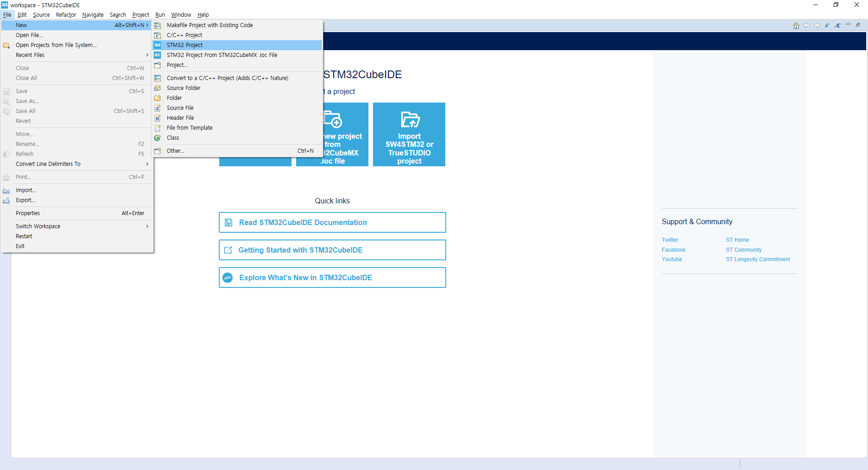This screenshot has width=868, height=470.
Task: Click the Header File icon in submenu
Action: [158, 118]
